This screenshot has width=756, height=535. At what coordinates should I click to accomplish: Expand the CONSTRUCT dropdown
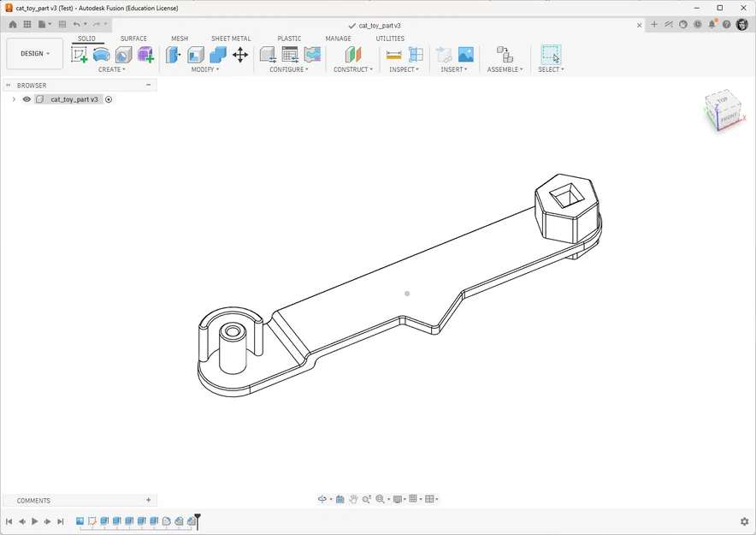tap(353, 69)
